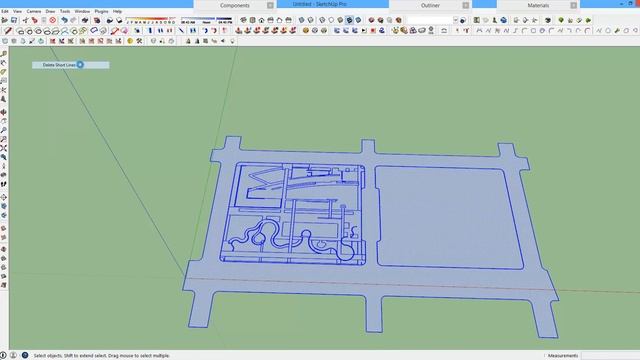Click the Redo arrow icon

coord(73,20)
